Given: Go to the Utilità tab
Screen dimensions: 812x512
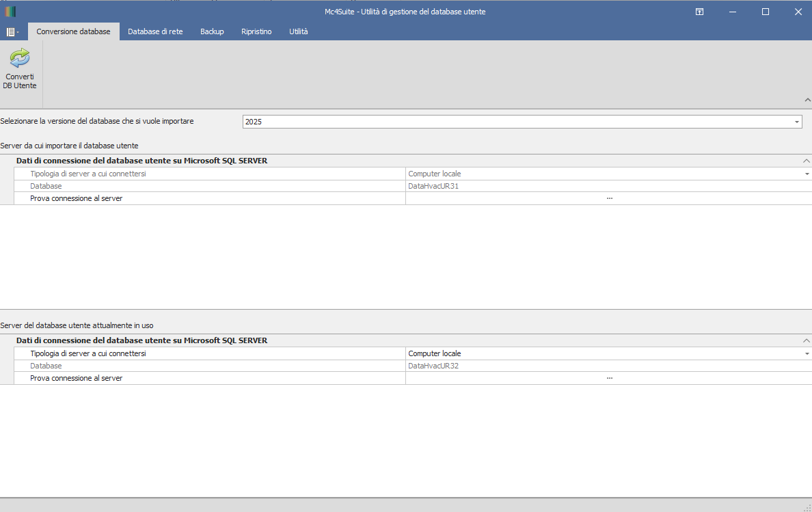Looking at the screenshot, I should coord(298,31).
